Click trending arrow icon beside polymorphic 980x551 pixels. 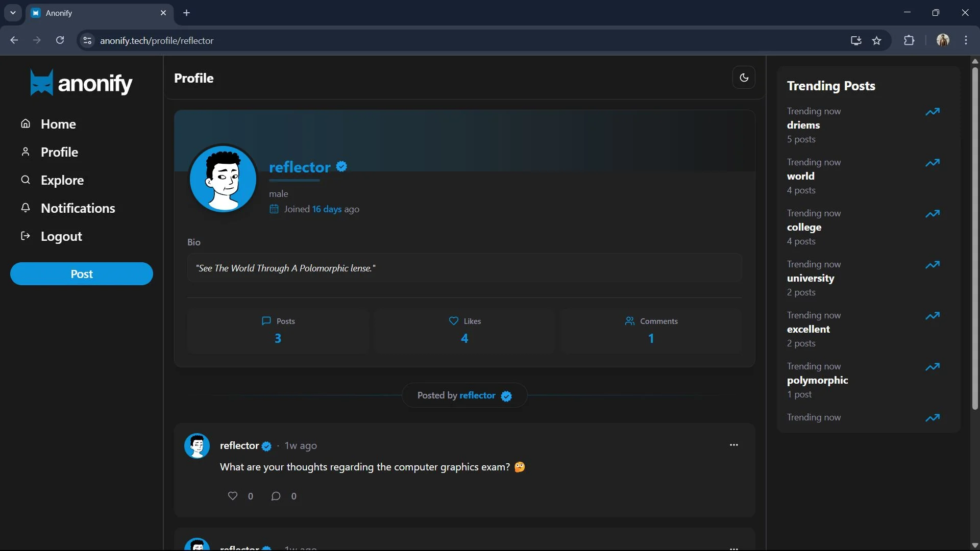pos(933,367)
